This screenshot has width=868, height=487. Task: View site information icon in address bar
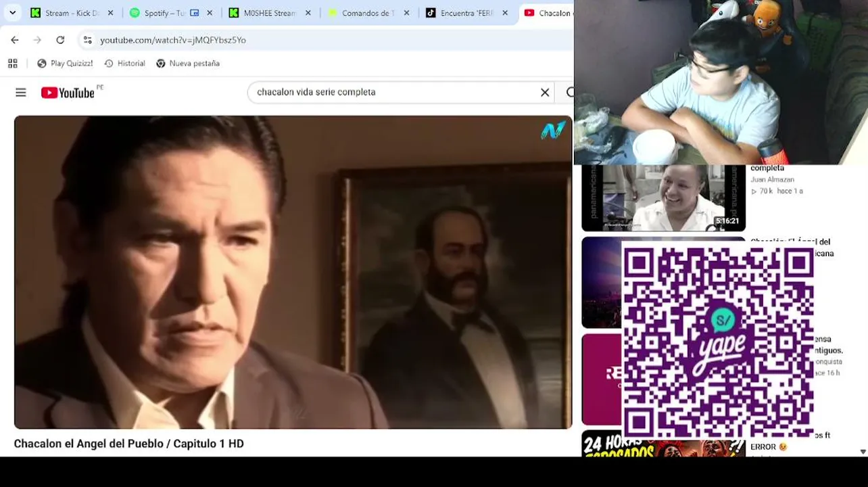[x=87, y=40]
